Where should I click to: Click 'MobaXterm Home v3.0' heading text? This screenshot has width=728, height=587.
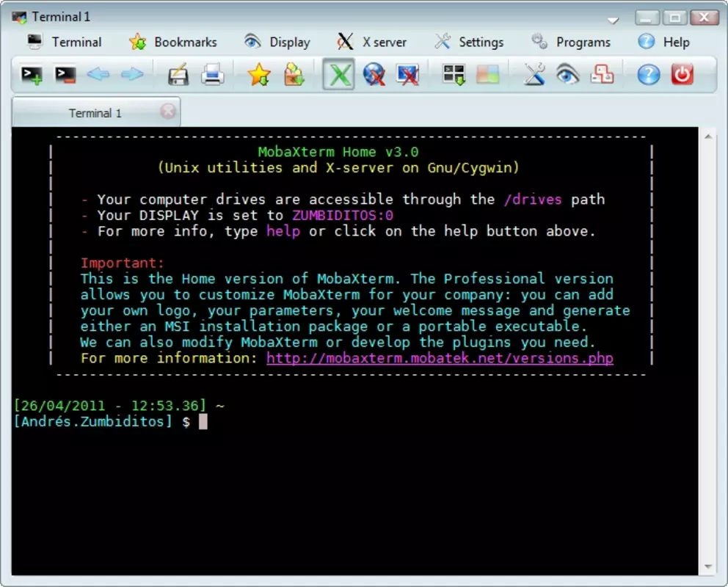point(338,152)
